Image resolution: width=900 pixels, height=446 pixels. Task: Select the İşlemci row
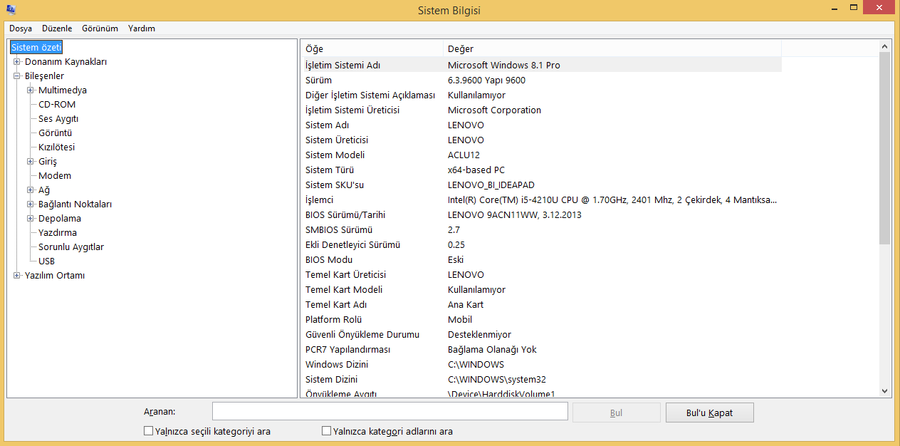click(541, 200)
